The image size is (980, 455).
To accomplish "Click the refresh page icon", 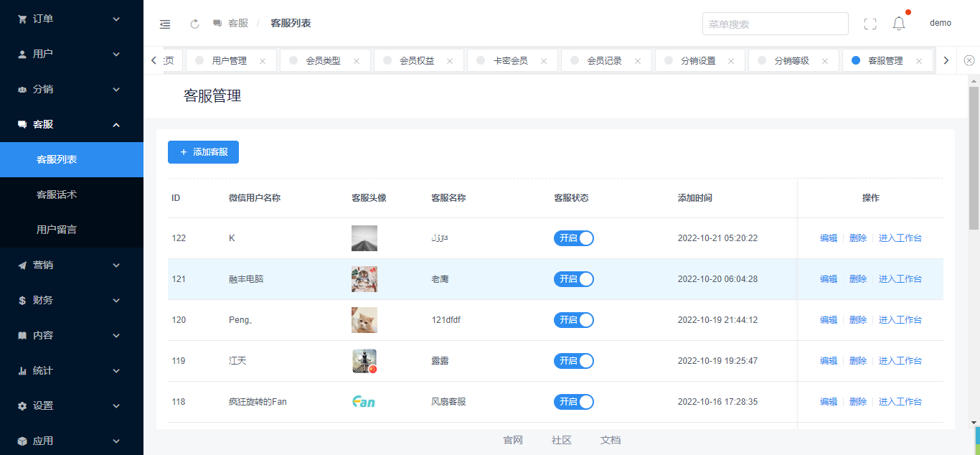I will [x=194, y=24].
